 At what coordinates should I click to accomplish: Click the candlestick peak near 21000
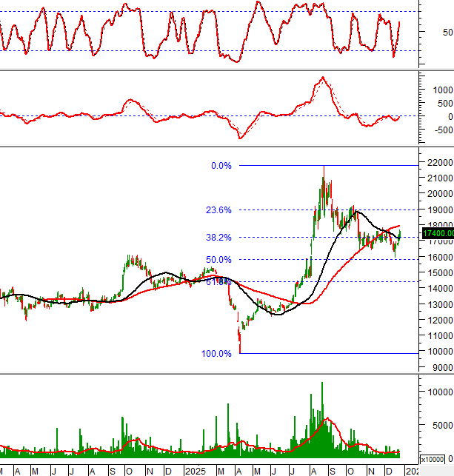point(324,178)
